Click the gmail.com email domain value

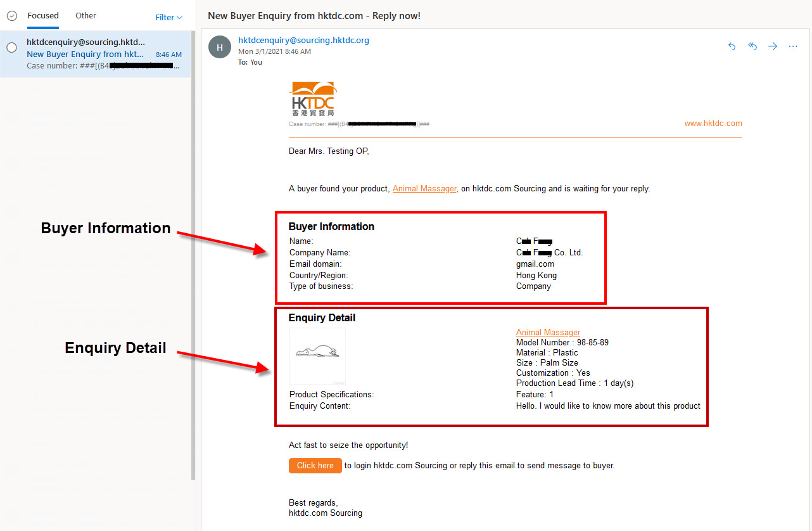coord(535,264)
